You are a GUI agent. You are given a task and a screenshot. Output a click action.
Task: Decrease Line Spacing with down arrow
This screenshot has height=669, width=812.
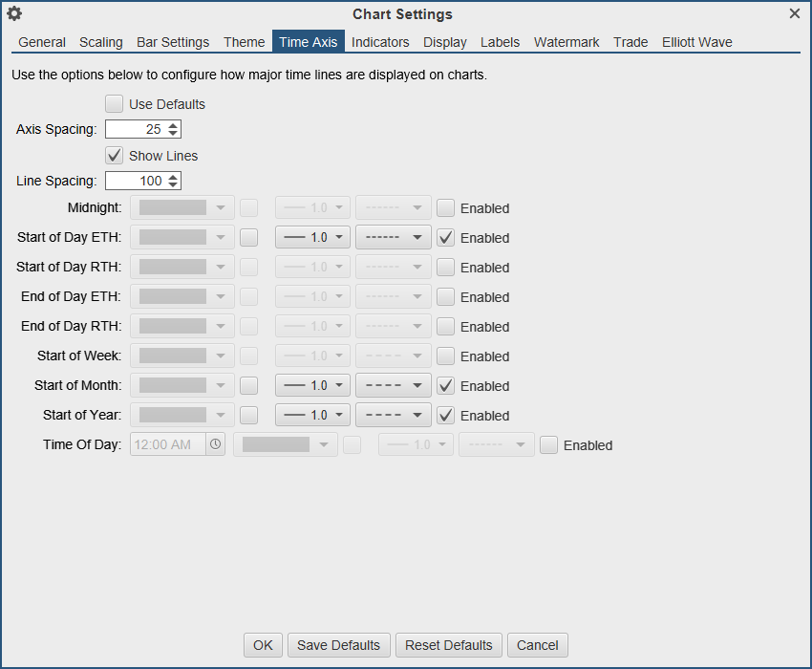[173, 184]
